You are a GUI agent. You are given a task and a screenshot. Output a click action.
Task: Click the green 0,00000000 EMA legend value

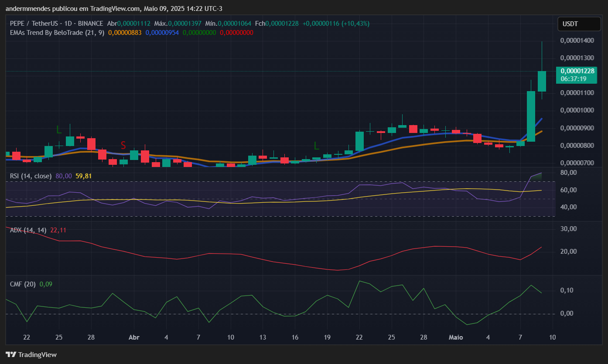pyautogui.click(x=199, y=33)
